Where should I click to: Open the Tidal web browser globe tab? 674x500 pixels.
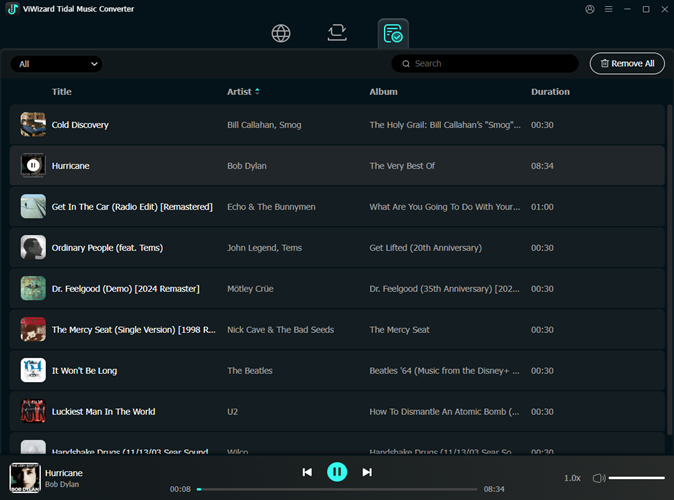coord(281,34)
